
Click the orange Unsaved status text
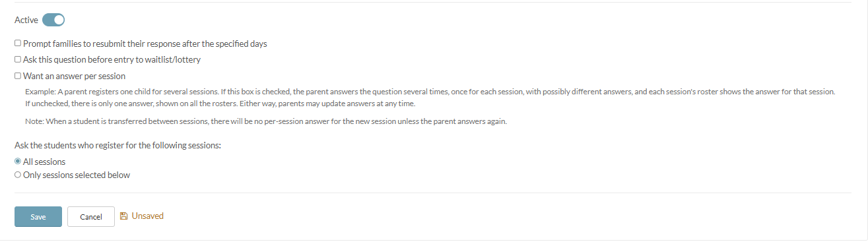(148, 216)
